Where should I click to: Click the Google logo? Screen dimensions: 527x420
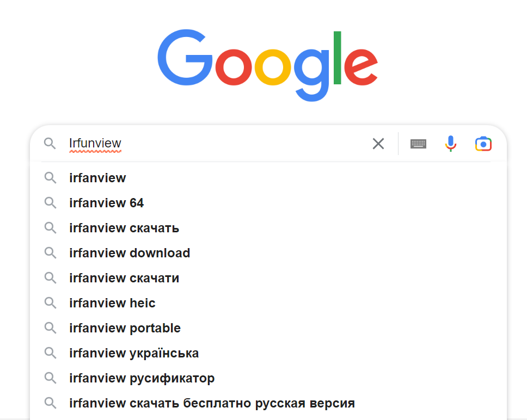(x=267, y=65)
